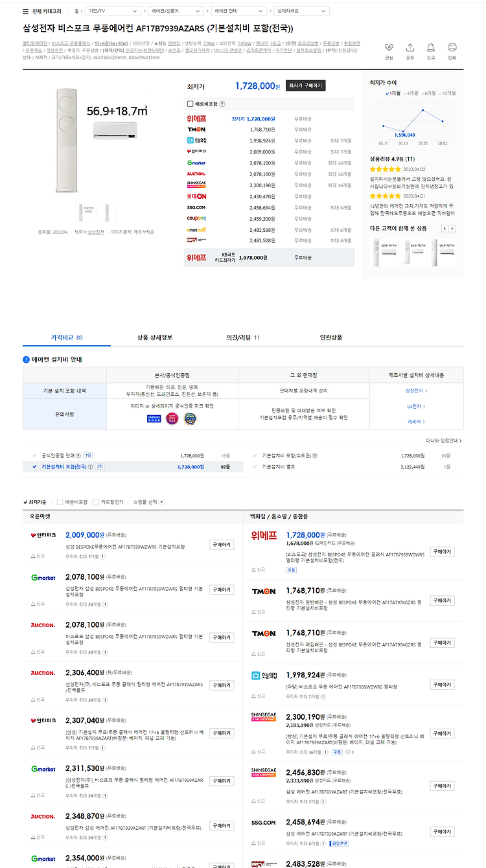Image resolution: width=486 pixels, height=868 pixels.
Task: Click 홈 in breadcrumb navigation
Action: [77, 11]
